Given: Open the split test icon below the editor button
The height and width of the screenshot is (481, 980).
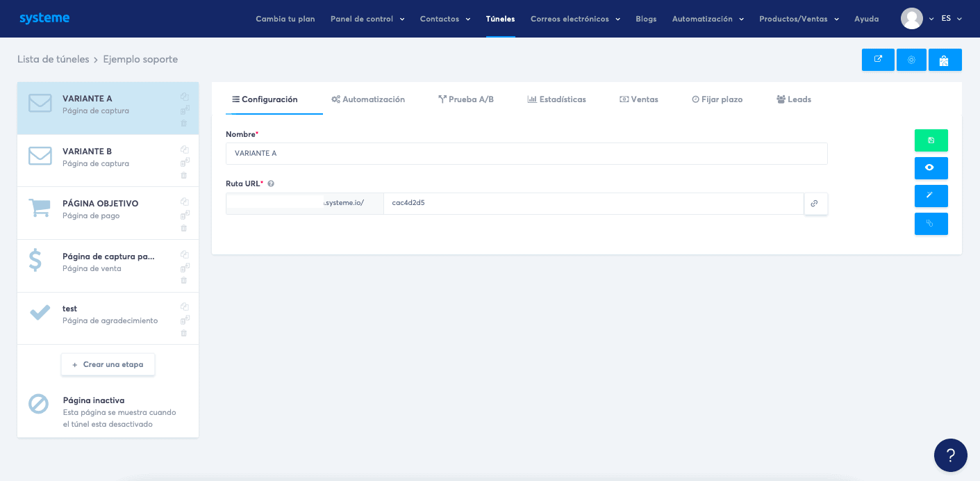Looking at the screenshot, I should [x=931, y=223].
